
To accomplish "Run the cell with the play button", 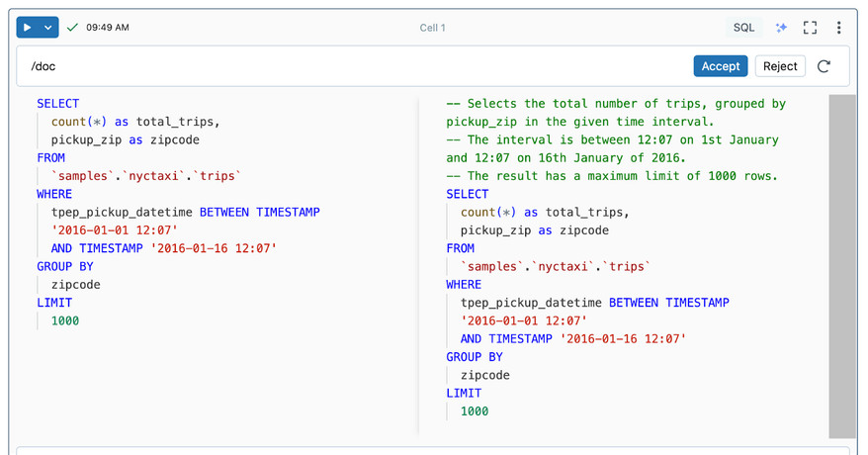I will pos(28,28).
